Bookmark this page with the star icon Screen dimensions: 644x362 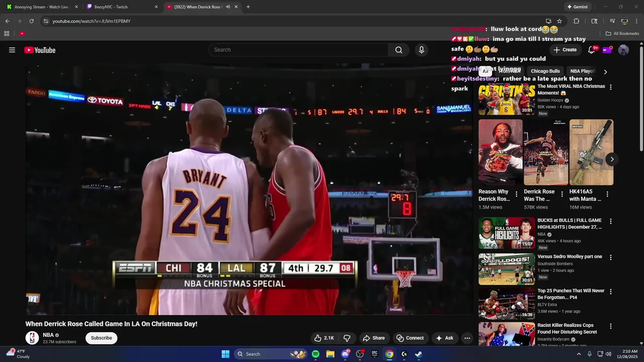[559, 21]
